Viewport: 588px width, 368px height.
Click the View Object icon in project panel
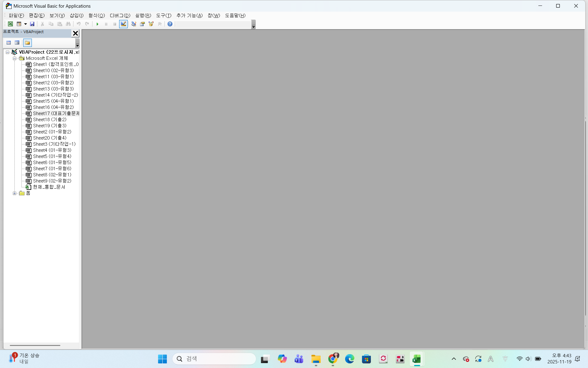click(x=17, y=43)
